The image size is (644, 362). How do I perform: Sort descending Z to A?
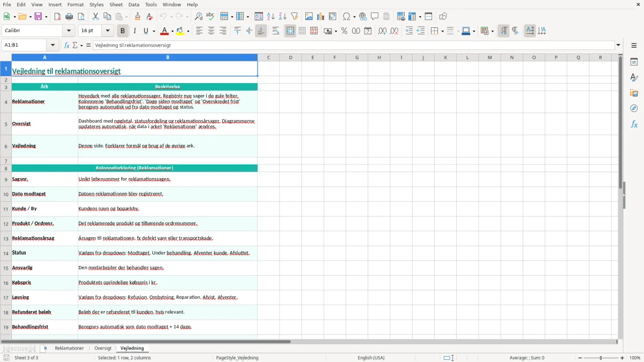pyautogui.click(x=283, y=17)
